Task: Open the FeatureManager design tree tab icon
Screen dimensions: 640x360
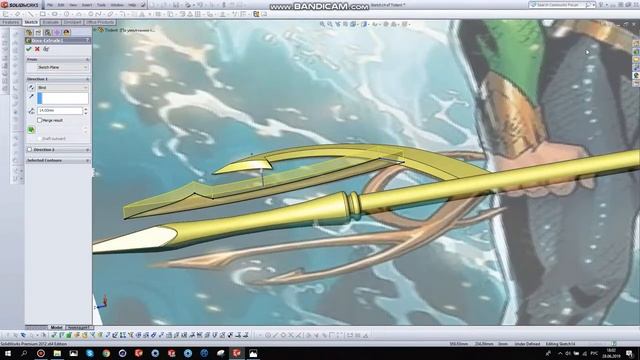Action: [x=29, y=32]
